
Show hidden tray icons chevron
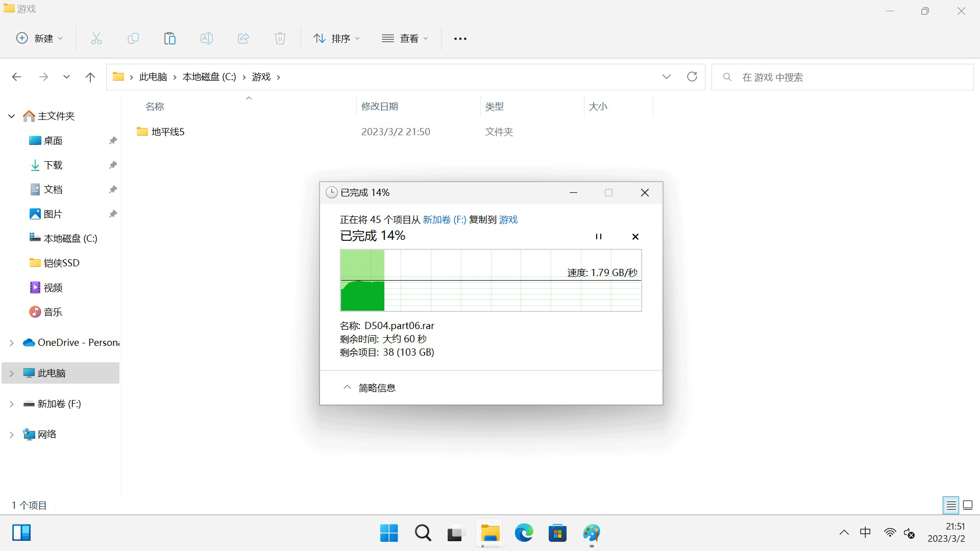(x=844, y=533)
